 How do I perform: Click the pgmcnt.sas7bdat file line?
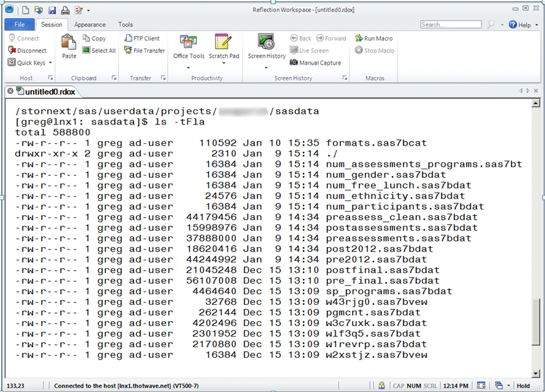pos(218,312)
